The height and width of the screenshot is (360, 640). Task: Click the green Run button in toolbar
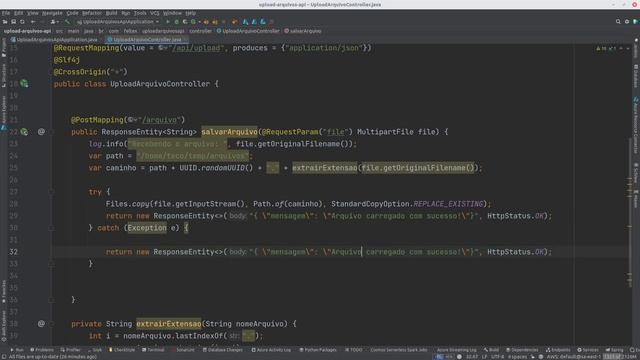(167, 22)
